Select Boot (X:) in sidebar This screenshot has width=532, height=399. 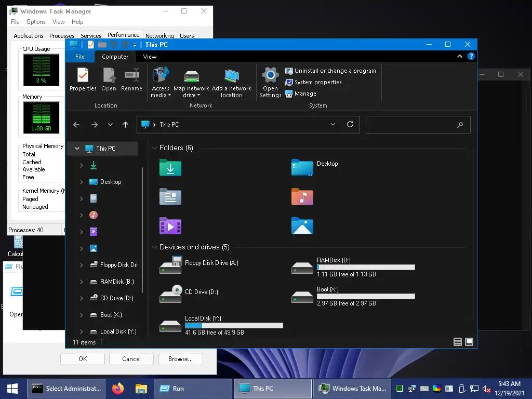click(106, 315)
